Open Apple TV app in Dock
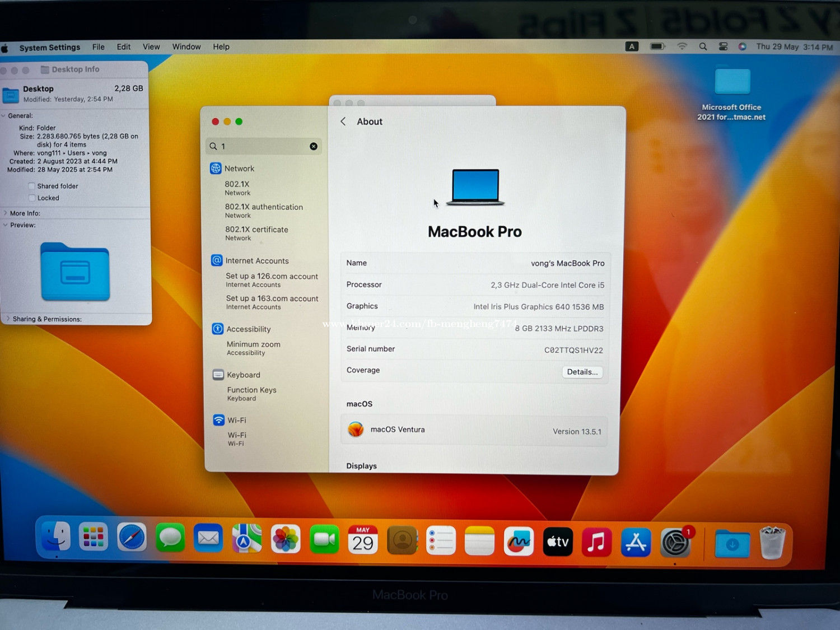Screen dimensions: 840x630 (x=558, y=542)
